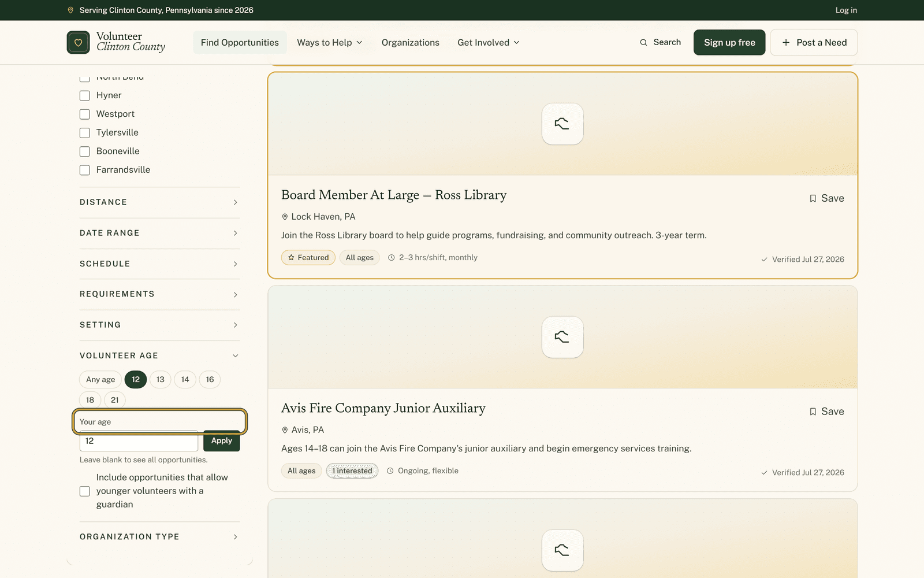Viewport: 924px width, 578px height.
Task: Expand the Organization Type filter section
Action: tap(159, 537)
